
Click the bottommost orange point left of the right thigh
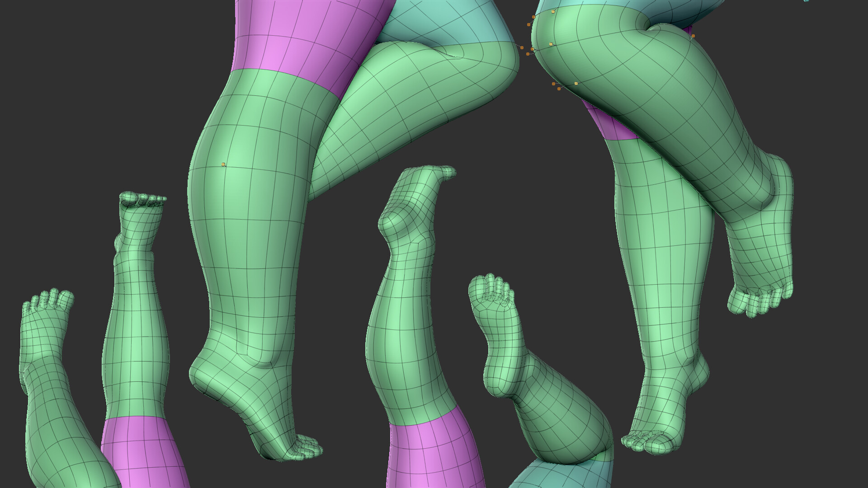pos(559,89)
